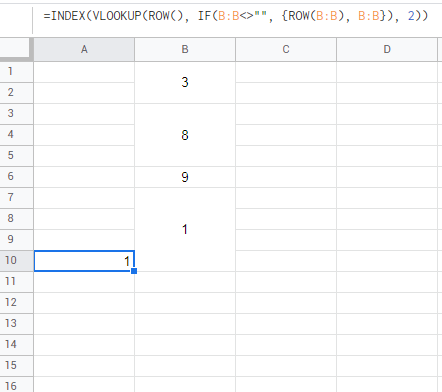Select row 10 header
The height and width of the screenshot is (392, 442).
pyautogui.click(x=16, y=260)
